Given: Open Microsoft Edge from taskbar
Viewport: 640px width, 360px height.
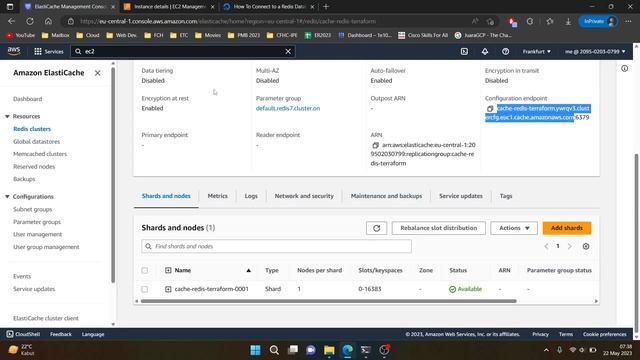Looking at the screenshot, I should [347, 350].
